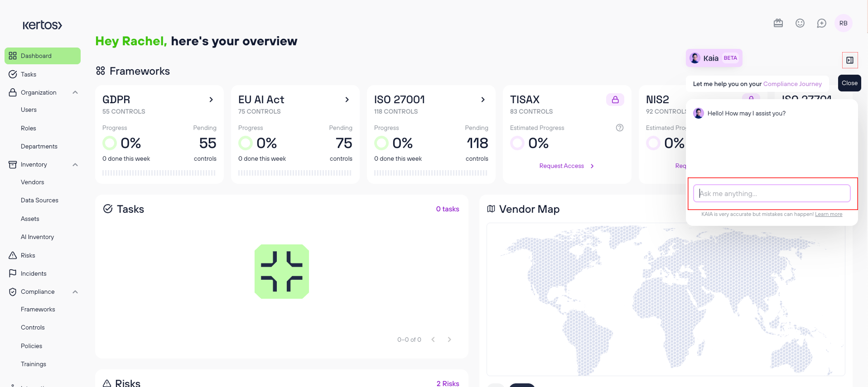Image resolution: width=868 pixels, height=387 pixels.
Task: Click Learn more in Kaia disclaimer
Action: point(829,214)
